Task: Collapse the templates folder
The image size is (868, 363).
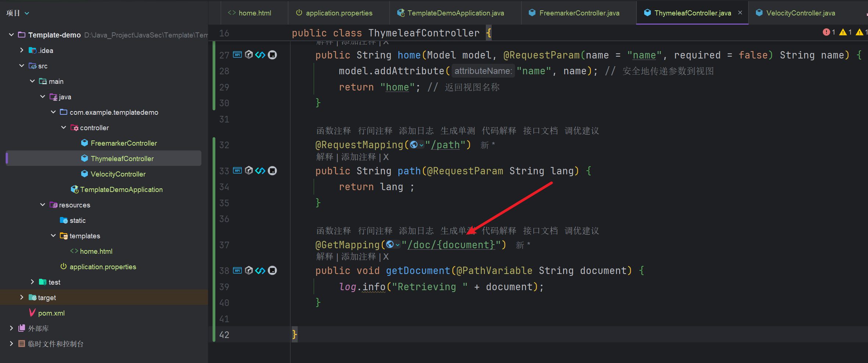Action: (53, 236)
